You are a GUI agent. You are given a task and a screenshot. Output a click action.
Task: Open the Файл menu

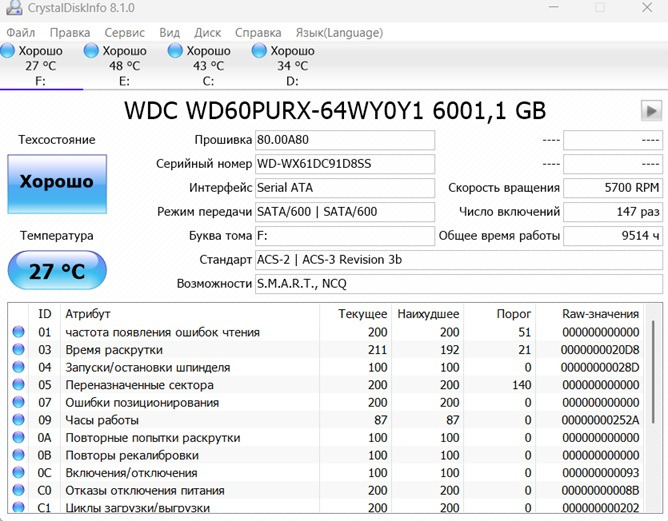[x=20, y=32]
